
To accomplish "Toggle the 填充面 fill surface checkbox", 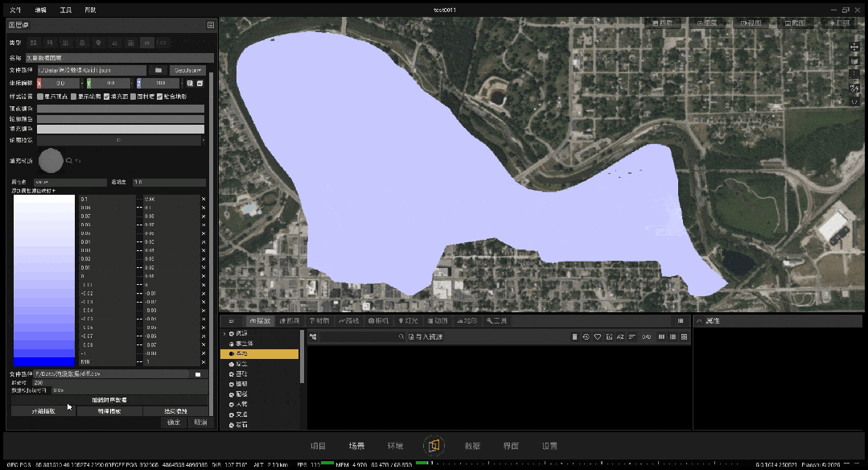I will pos(106,97).
